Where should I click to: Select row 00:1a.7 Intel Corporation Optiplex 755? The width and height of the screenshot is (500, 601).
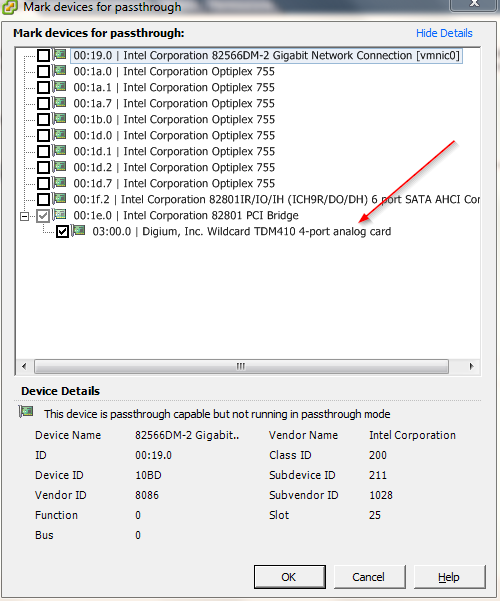174,103
